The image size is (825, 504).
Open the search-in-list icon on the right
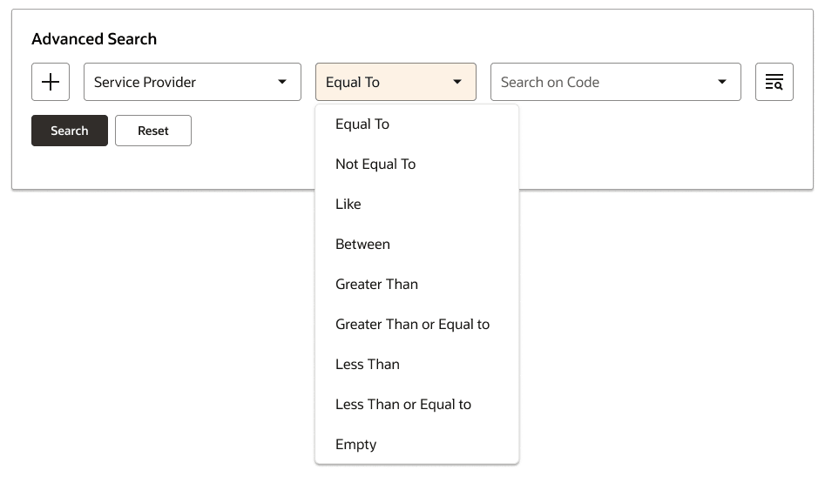774,81
